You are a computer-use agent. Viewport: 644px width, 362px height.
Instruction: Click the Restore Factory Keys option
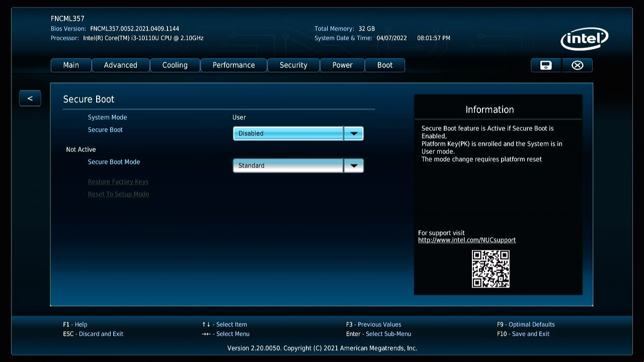click(118, 182)
